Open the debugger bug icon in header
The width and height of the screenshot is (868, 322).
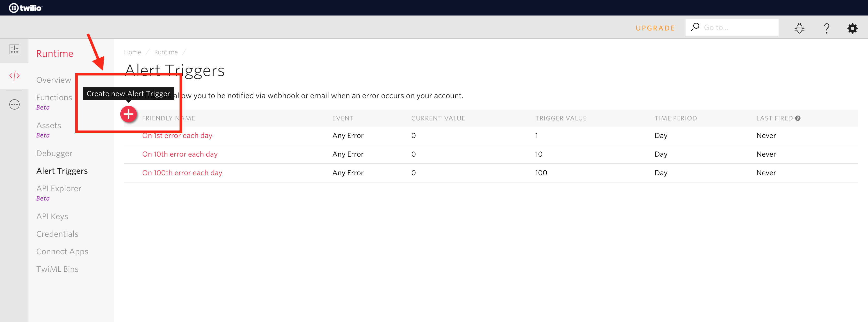(799, 28)
